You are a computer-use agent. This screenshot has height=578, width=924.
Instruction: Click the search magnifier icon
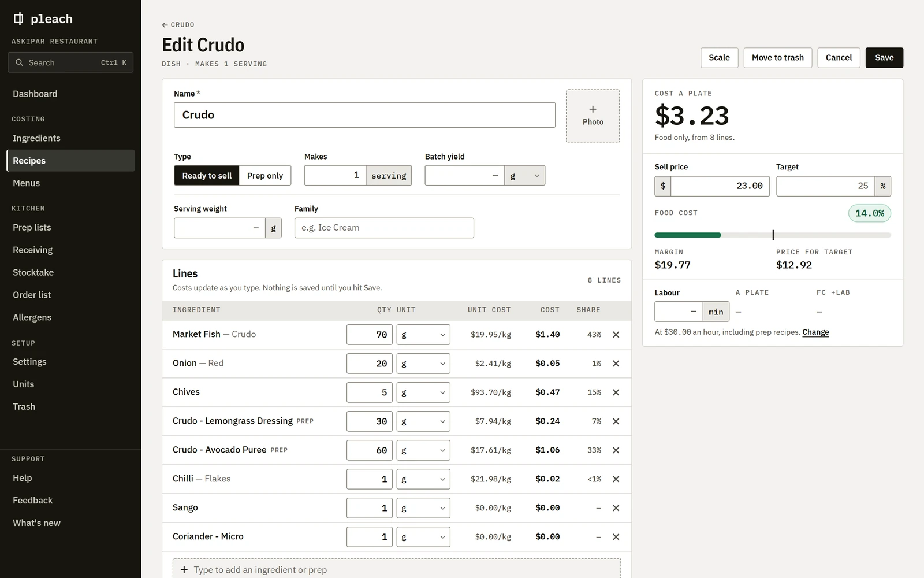click(x=20, y=62)
